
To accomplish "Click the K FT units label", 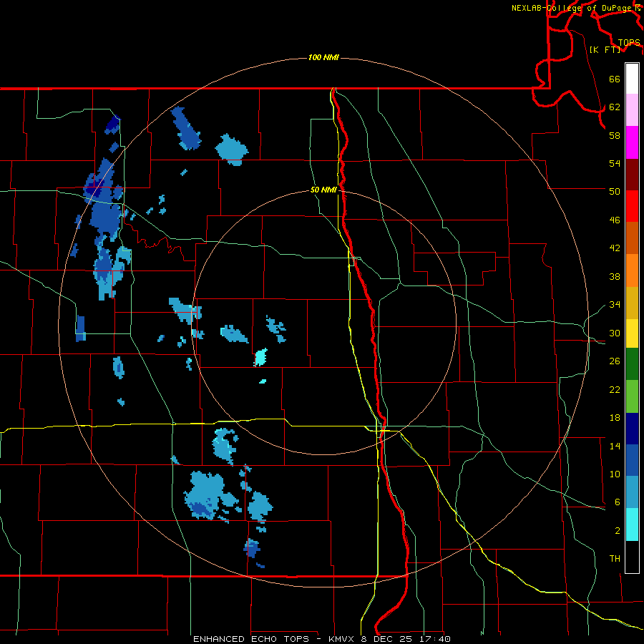I will pos(605,49).
